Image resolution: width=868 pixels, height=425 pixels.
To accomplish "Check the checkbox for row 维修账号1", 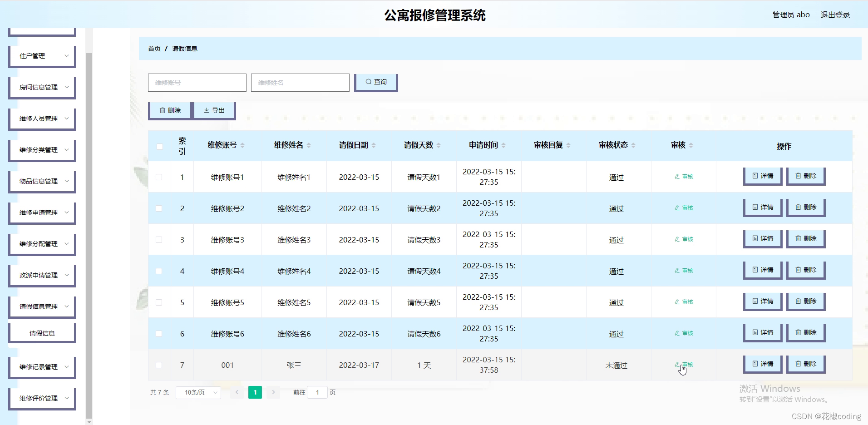I will 159,177.
